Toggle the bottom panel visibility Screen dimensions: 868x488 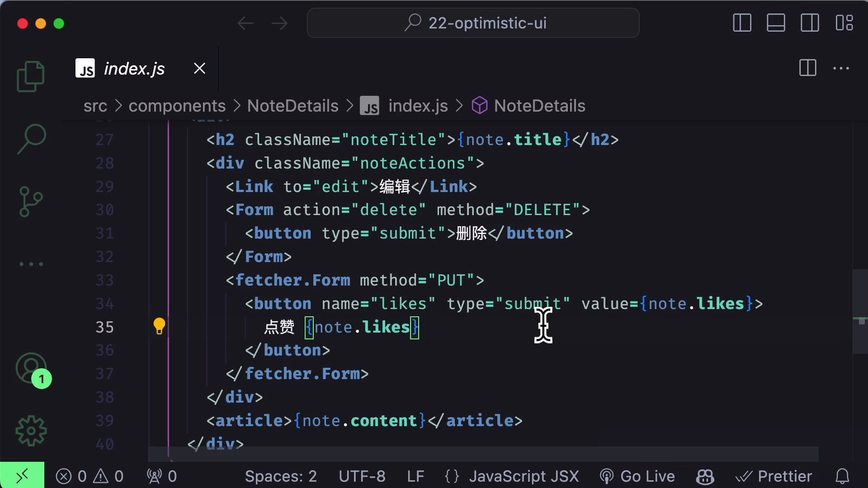tap(775, 23)
